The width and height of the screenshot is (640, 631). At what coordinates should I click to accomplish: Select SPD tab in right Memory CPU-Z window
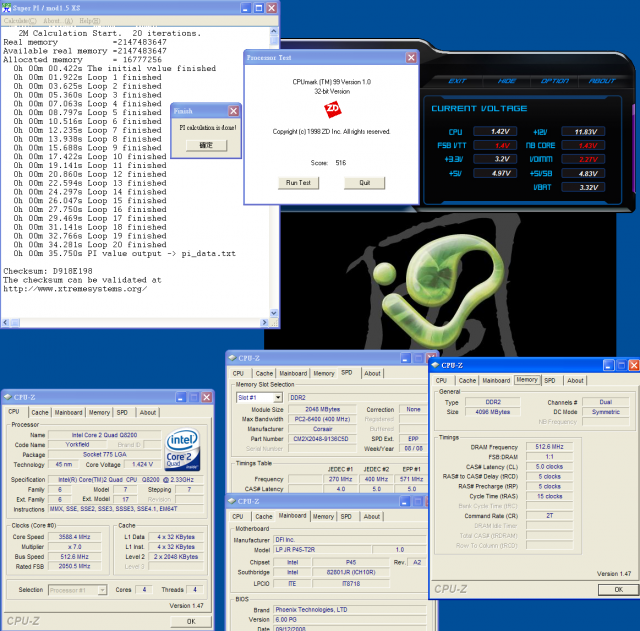click(550, 380)
